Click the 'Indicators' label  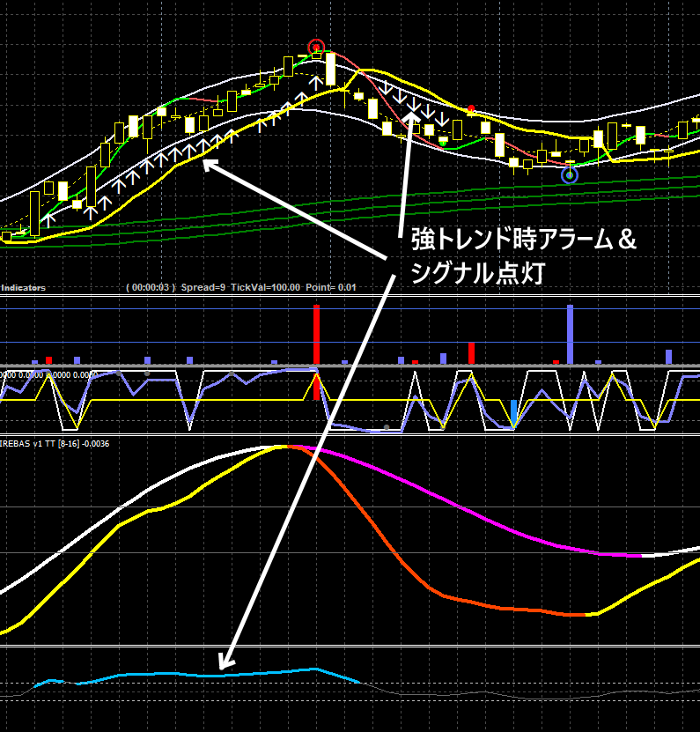click(23, 287)
